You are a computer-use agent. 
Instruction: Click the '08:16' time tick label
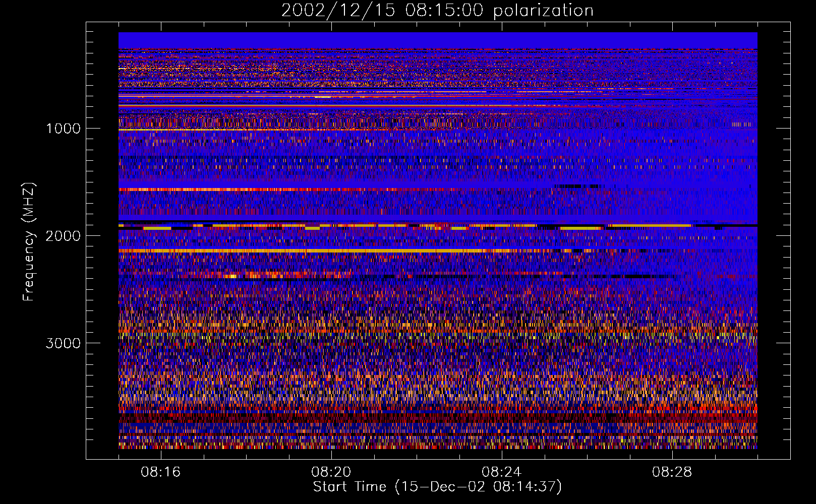pos(161,472)
